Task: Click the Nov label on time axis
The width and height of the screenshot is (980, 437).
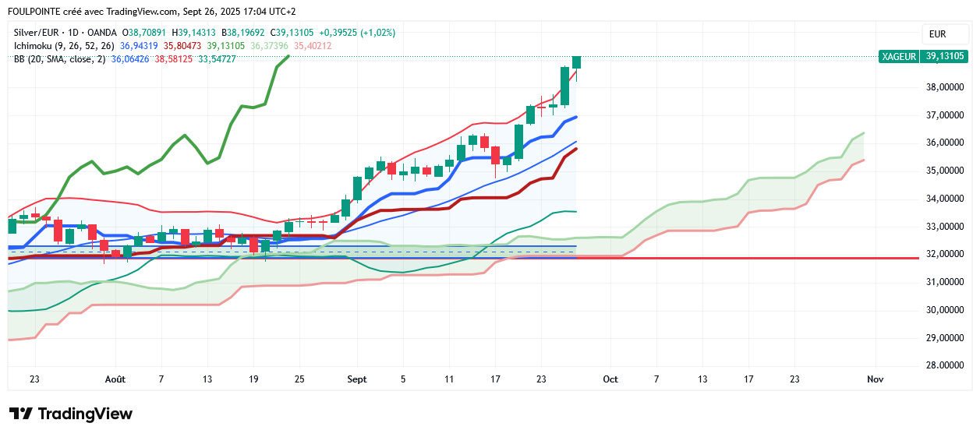Action: tap(875, 379)
